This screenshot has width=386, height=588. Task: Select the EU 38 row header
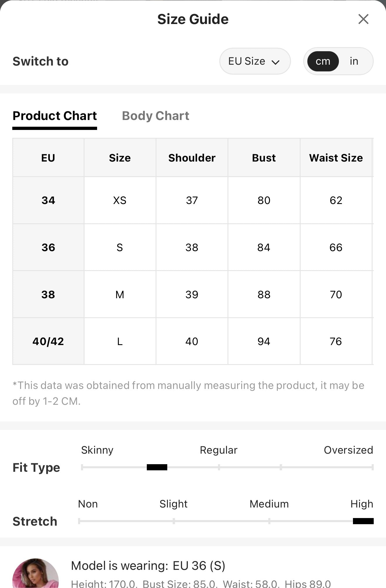[48, 294]
